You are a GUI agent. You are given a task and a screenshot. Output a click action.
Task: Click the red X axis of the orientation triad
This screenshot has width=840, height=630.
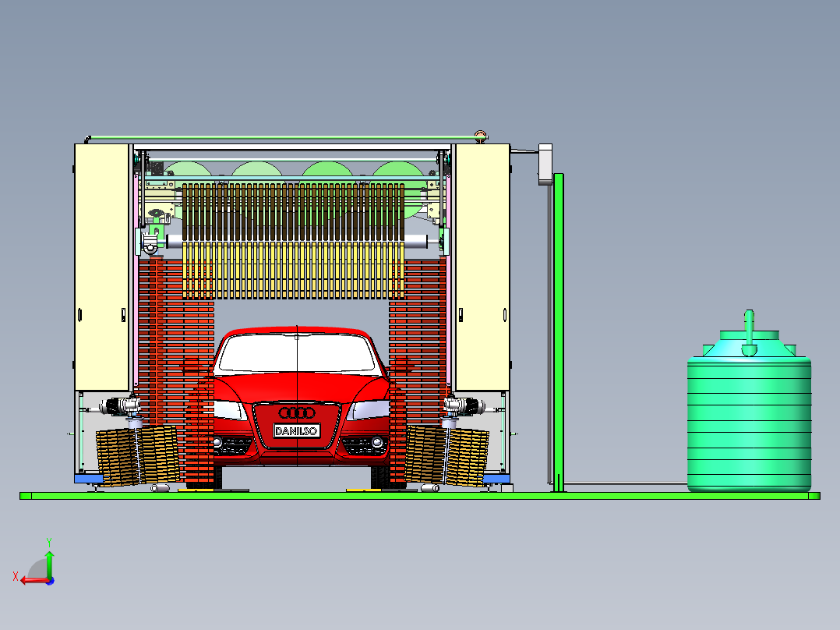[35, 581]
